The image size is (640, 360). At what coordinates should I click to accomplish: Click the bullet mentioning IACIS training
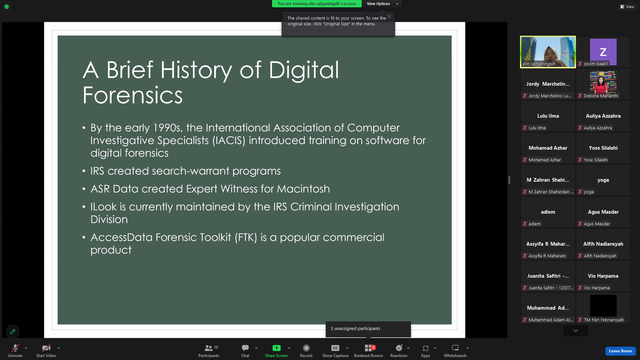pyautogui.click(x=258, y=140)
